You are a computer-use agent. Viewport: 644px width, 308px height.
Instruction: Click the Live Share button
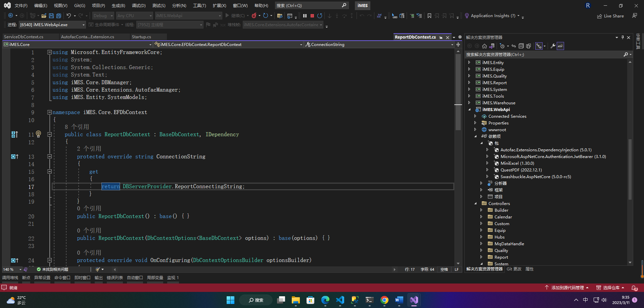pos(610,16)
